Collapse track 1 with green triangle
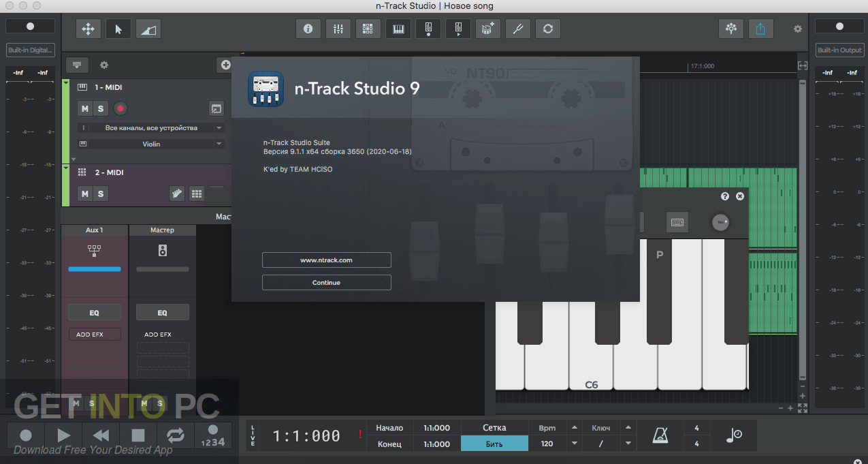The image size is (868, 464). click(66, 83)
